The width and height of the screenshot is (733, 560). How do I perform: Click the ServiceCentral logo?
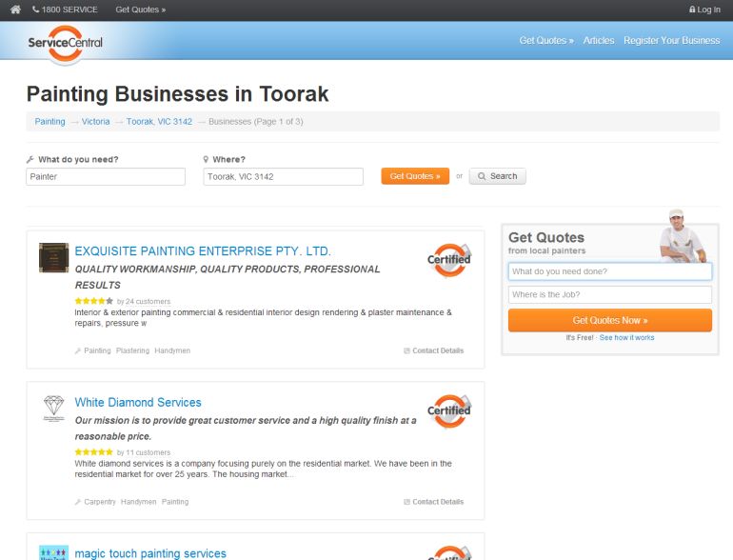click(x=65, y=43)
